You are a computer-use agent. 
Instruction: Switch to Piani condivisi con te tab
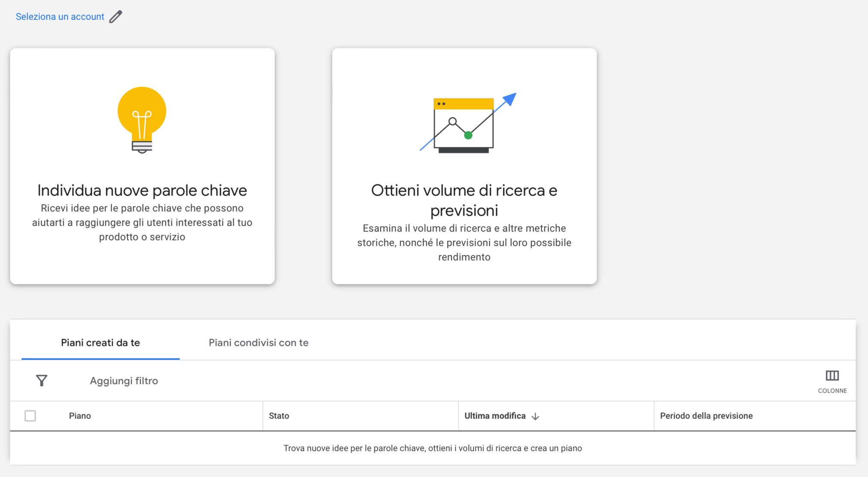coord(258,342)
